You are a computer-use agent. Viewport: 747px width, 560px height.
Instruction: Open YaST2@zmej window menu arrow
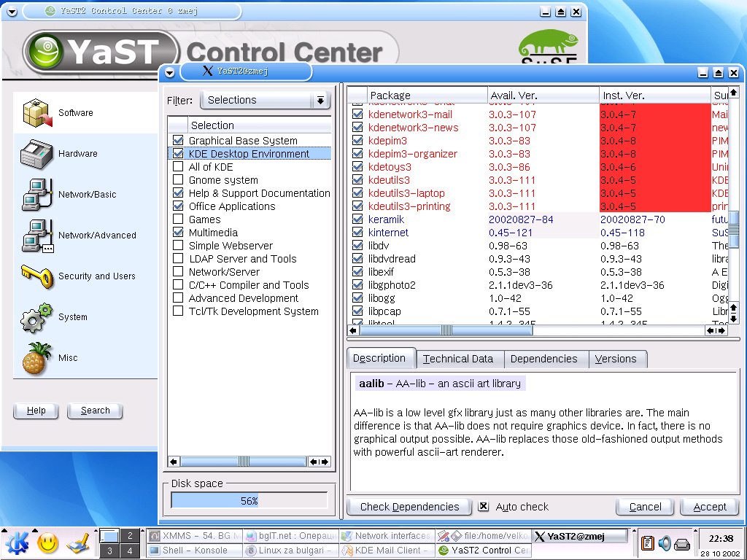tap(170, 72)
